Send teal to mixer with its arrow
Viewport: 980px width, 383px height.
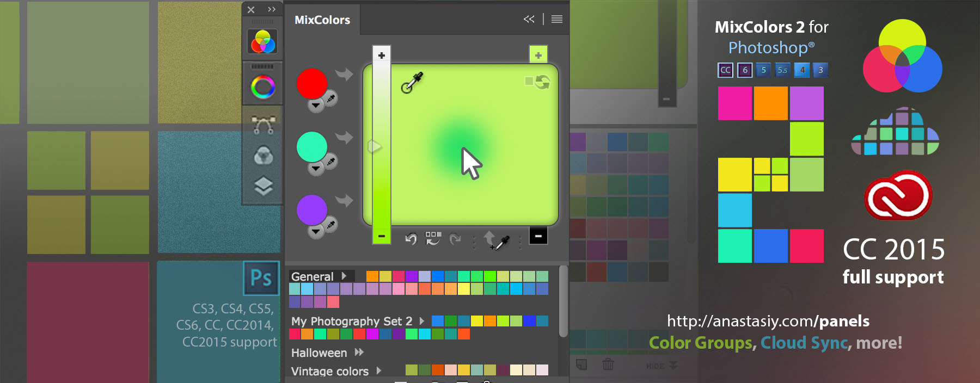[x=344, y=137]
